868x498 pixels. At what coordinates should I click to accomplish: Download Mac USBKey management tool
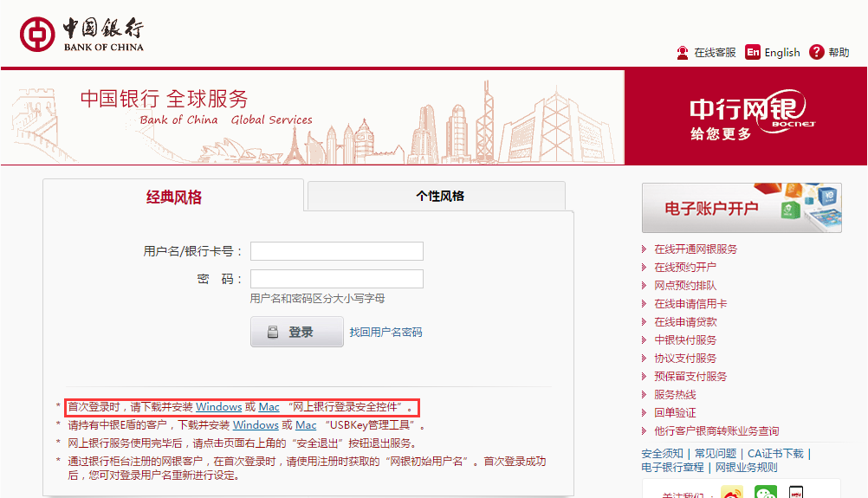pos(306,424)
